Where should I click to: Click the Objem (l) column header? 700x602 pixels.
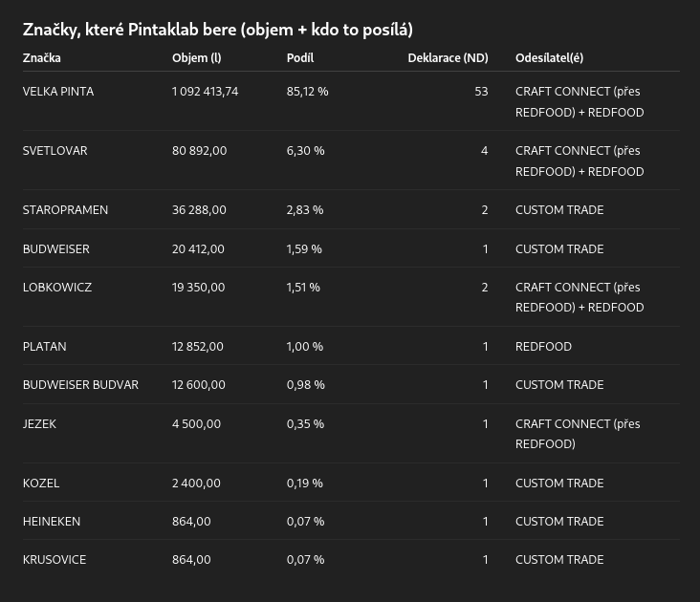click(196, 58)
